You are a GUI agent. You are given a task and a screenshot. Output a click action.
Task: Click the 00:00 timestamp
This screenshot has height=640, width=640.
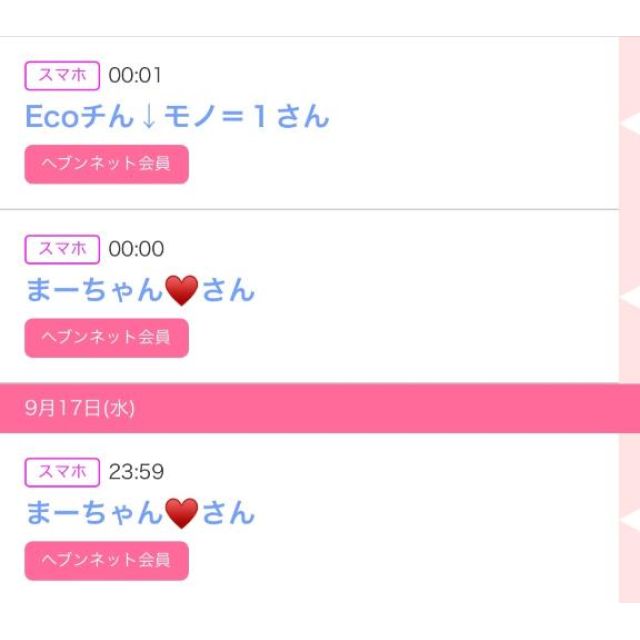136,250
